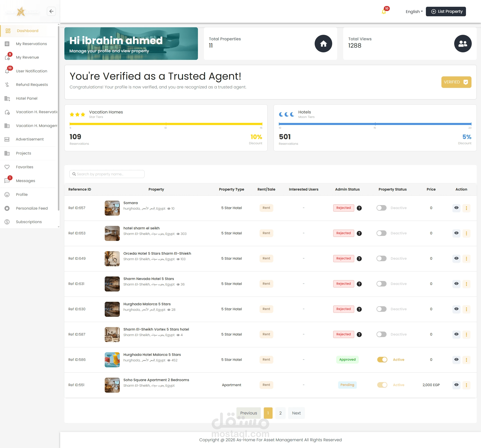The width and height of the screenshot is (481, 448).
Task: Open Hotel Panel in sidebar menu
Action: [27, 98]
